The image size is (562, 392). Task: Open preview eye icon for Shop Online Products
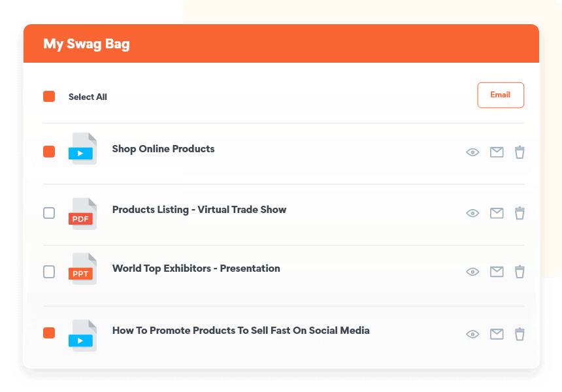(x=472, y=152)
